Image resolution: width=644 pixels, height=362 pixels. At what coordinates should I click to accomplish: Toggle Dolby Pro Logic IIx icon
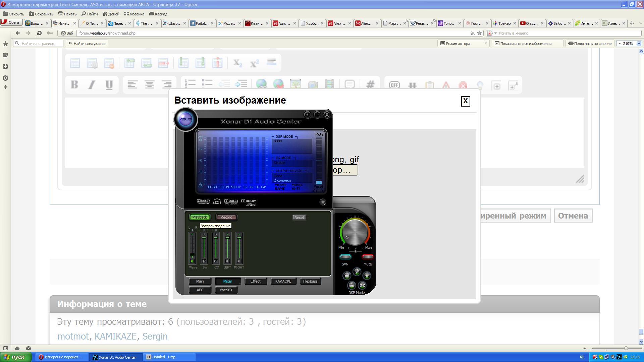point(231,201)
